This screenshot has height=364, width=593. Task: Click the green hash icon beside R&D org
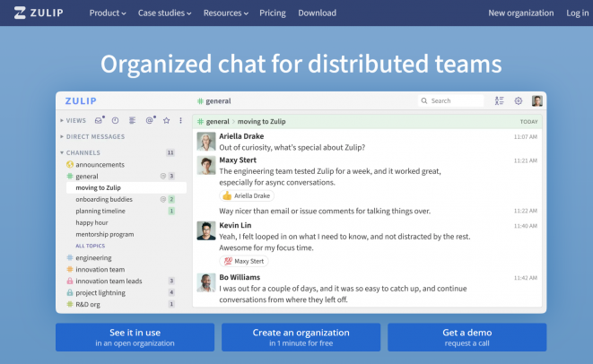click(x=70, y=304)
